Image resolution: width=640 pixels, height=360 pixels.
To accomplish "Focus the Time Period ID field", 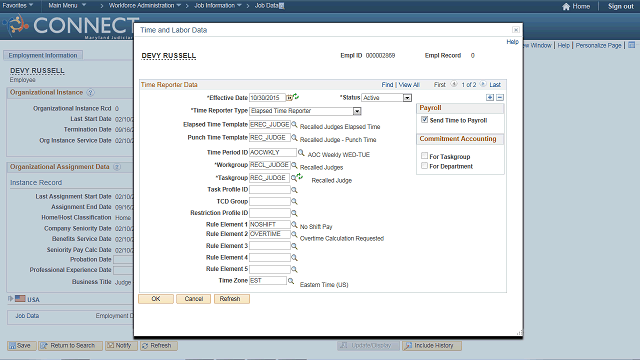I will click(x=273, y=152).
